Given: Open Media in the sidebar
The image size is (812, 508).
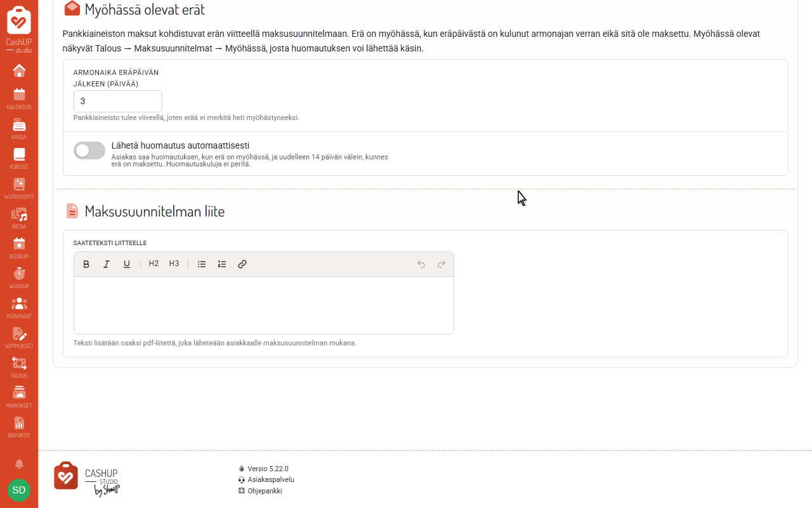Looking at the screenshot, I should click(19, 218).
